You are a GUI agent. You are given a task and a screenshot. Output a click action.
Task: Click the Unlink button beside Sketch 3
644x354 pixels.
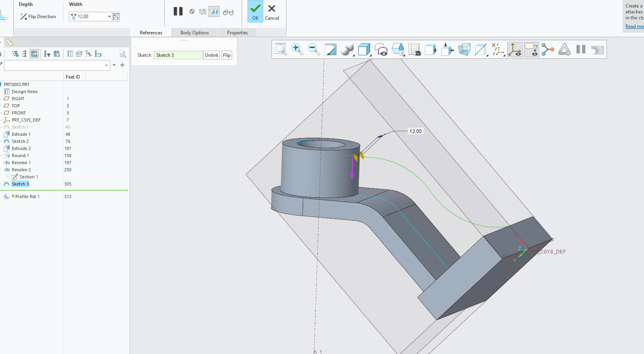pos(212,55)
